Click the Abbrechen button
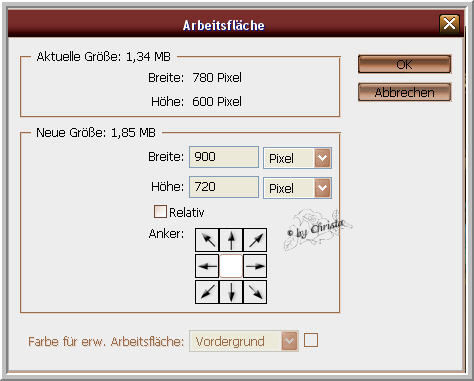Image resolution: width=474 pixels, height=381 pixels. 404,92
